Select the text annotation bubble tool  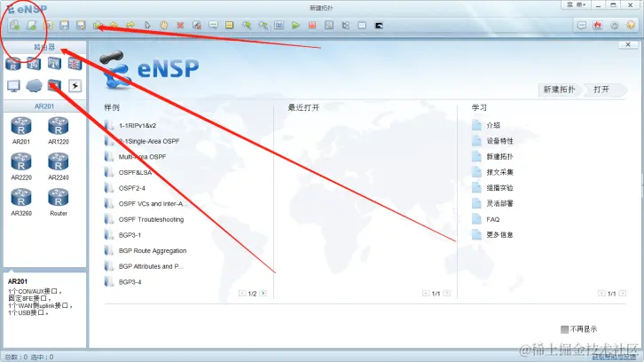213,26
